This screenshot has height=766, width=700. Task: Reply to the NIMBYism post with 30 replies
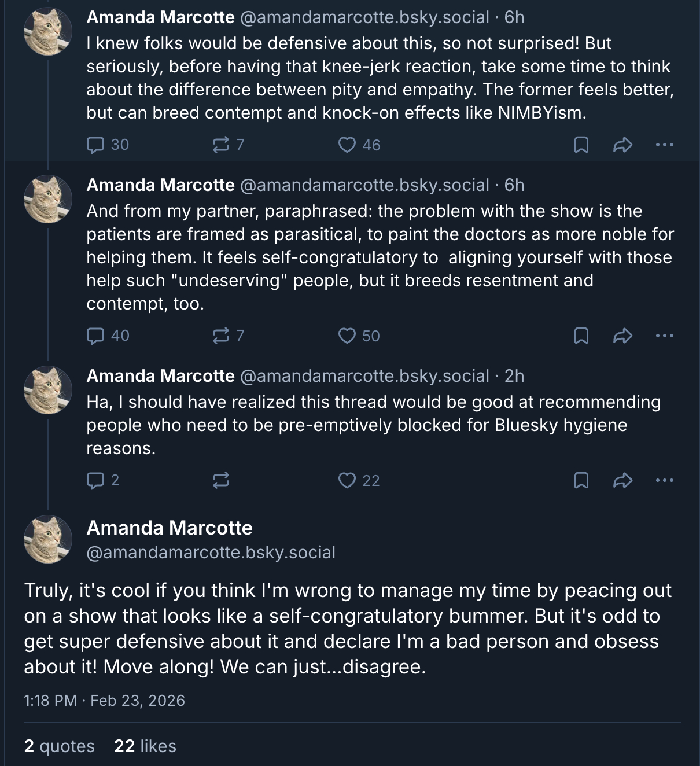95,145
